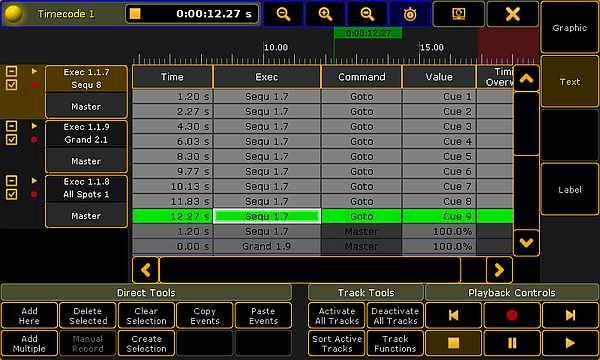Click the zoom in magnifier icon
600x360 pixels.
(325, 14)
